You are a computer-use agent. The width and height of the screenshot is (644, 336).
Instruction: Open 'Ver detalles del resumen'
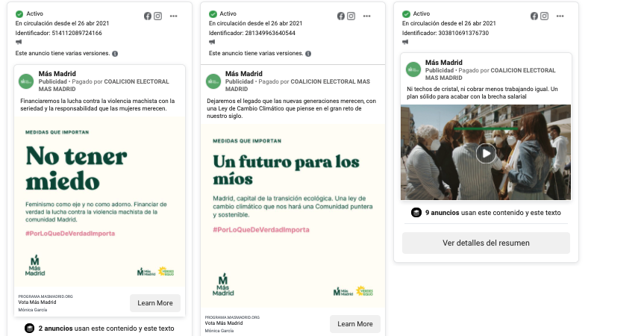coord(486,243)
